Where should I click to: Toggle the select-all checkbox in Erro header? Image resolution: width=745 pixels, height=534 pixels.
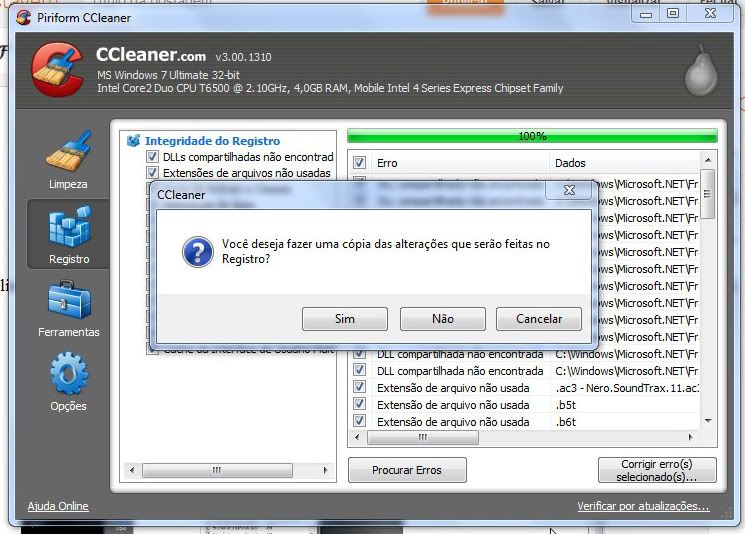(x=359, y=162)
